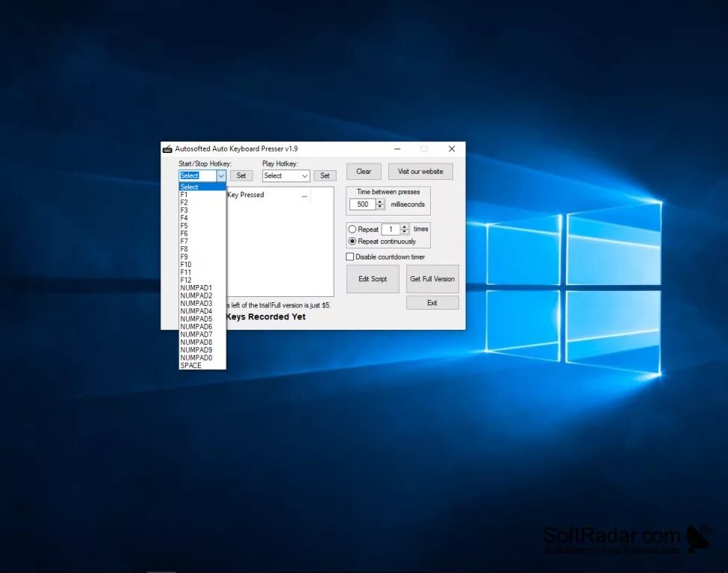This screenshot has height=573, width=728.
Task: Enable Disable countdown timer checkbox
Action: [350, 257]
